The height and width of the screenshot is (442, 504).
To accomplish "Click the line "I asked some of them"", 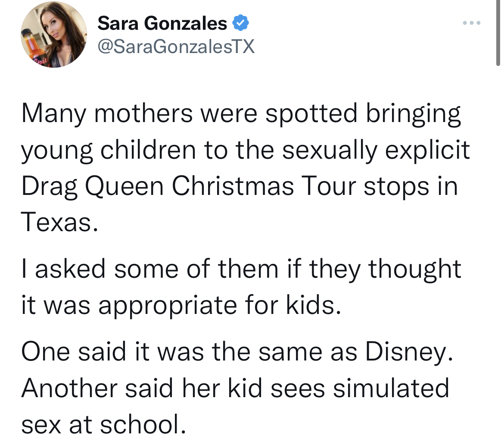I will (150, 269).
